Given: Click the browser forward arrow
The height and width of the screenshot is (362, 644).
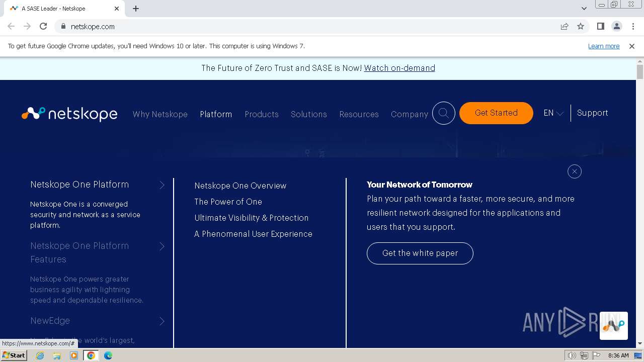Looking at the screenshot, I should coord(27,26).
